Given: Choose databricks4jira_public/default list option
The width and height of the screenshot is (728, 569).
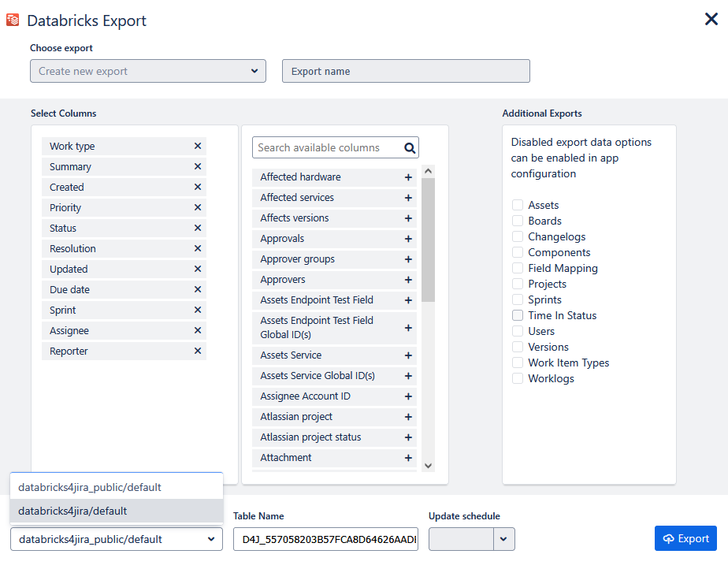Looking at the screenshot, I should pyautogui.click(x=117, y=487).
